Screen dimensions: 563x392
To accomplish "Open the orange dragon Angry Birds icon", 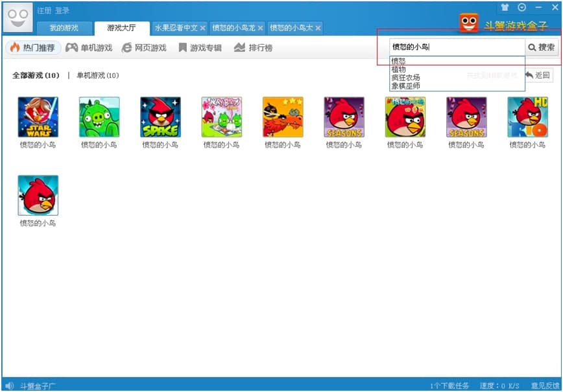I will [x=283, y=117].
